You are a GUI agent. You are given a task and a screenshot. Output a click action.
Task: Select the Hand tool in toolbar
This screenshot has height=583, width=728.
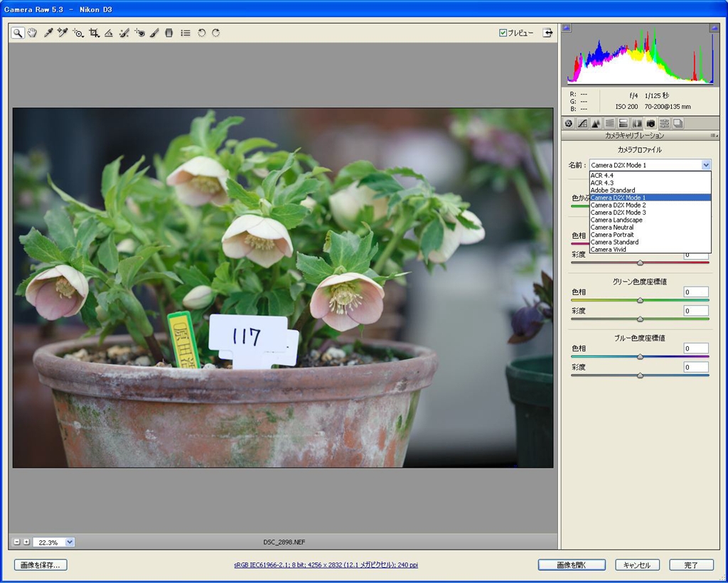[x=33, y=33]
